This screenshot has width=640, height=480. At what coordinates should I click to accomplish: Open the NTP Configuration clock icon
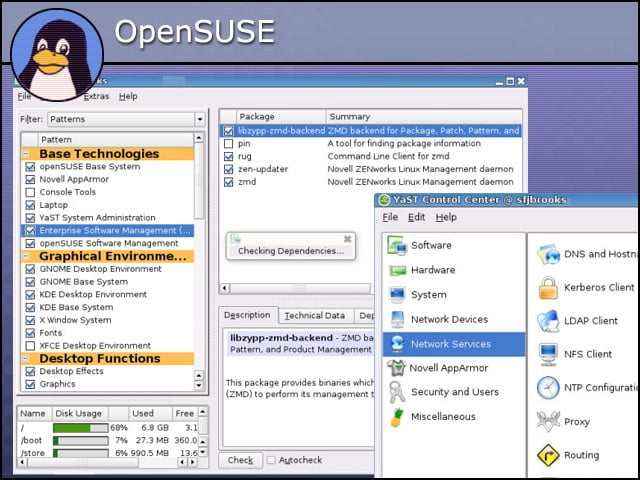tap(548, 388)
